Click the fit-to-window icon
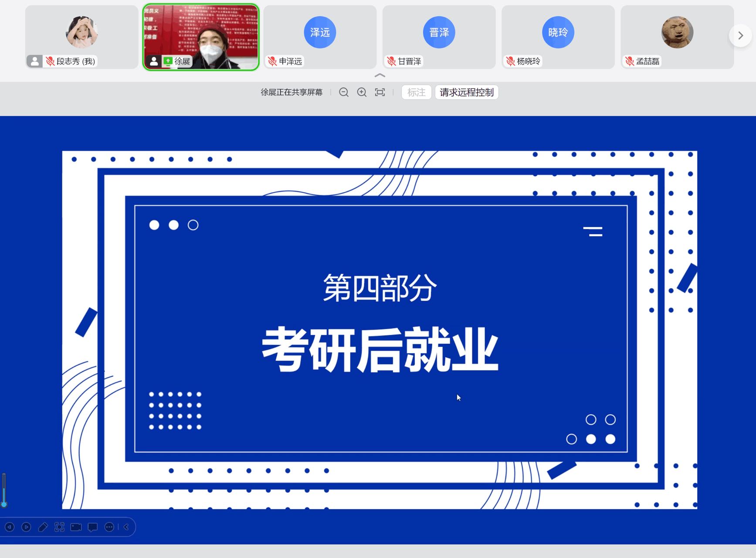This screenshot has width=756, height=558. pos(380,92)
